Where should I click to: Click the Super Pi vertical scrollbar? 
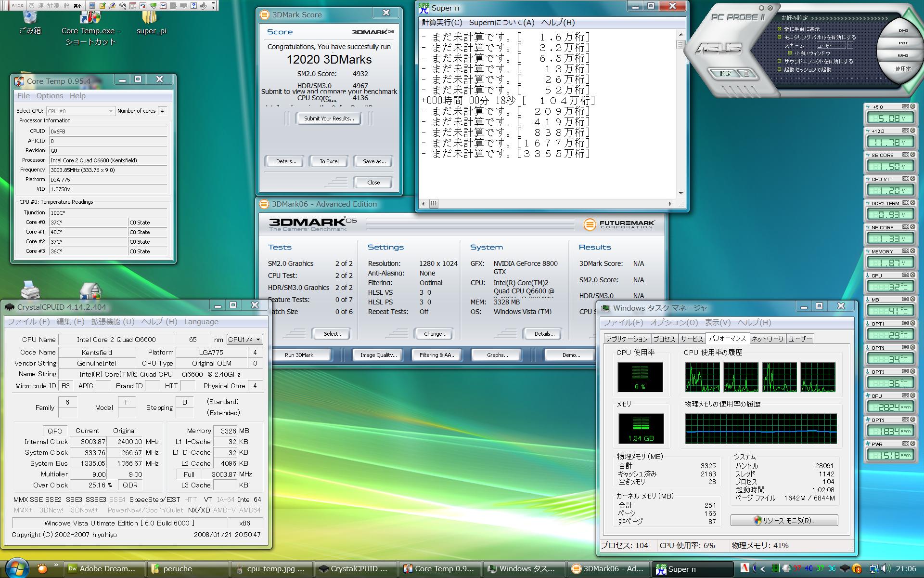point(680,116)
